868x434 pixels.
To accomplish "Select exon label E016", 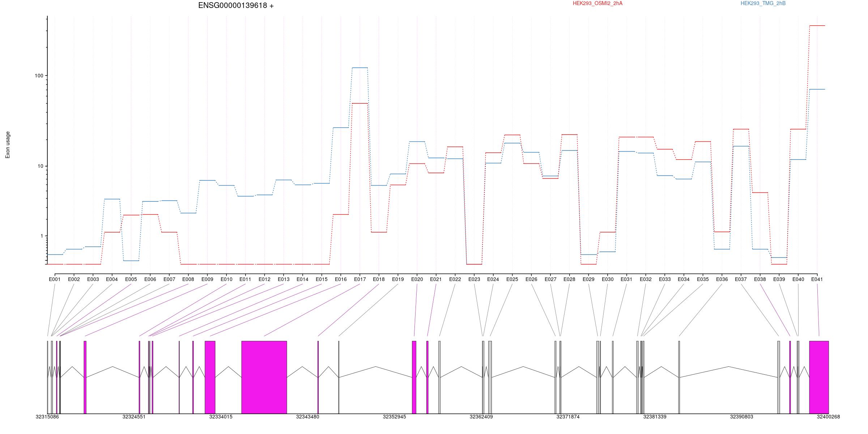I will (341, 279).
